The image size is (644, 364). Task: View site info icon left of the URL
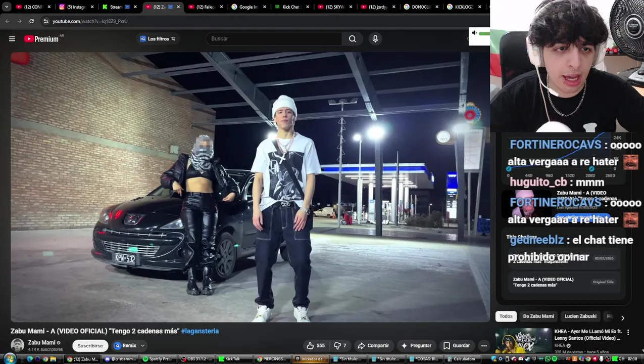pyautogui.click(x=46, y=21)
